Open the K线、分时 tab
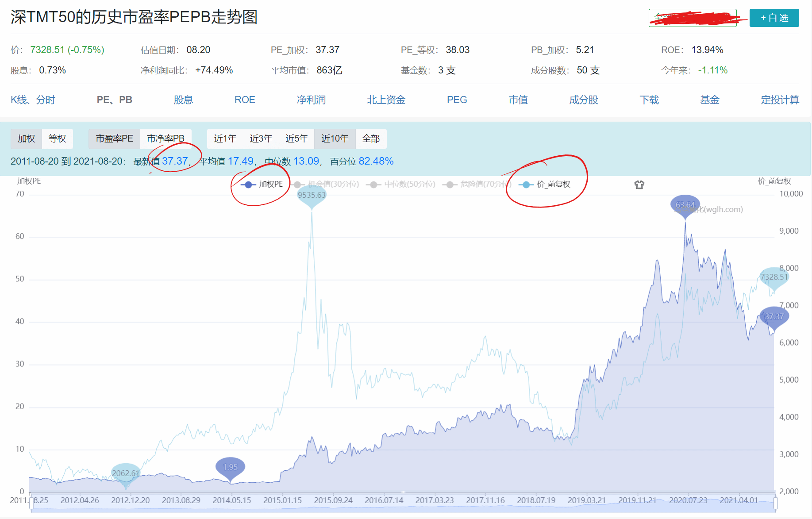The height and width of the screenshot is (519, 812). point(33,100)
